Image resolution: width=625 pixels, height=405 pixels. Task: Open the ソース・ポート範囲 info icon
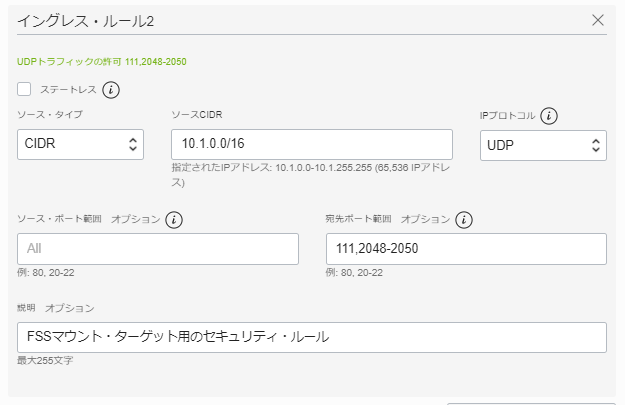point(175,220)
